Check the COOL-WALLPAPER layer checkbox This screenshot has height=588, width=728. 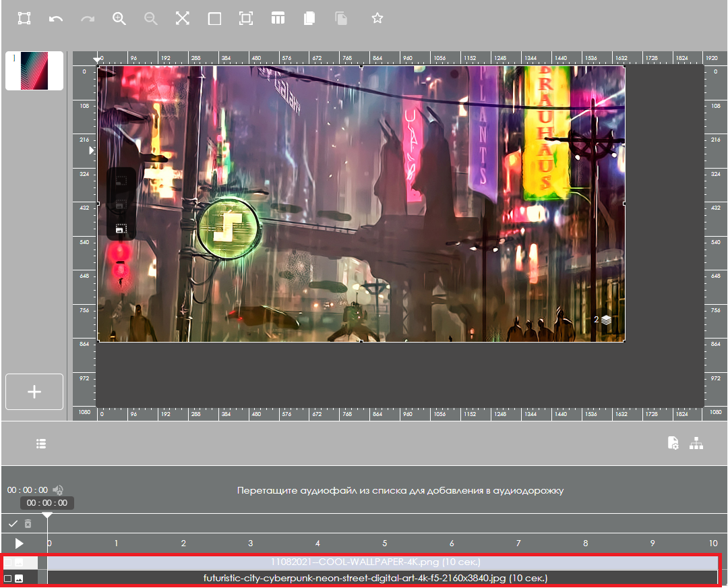(8, 562)
